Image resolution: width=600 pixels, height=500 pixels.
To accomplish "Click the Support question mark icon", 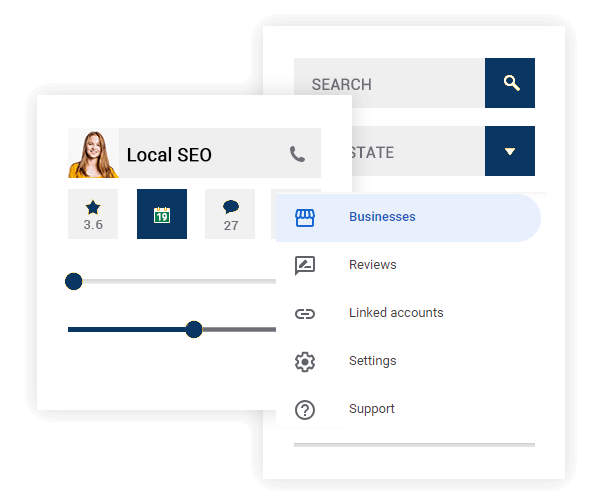I will coord(305,410).
